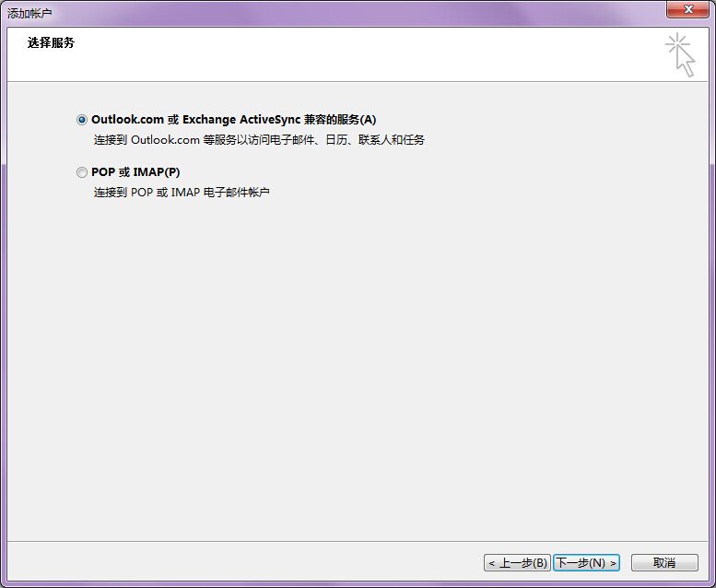
Task: Click the "连接到 Outlook.com 等服务" description text
Action: pyautogui.click(x=259, y=140)
